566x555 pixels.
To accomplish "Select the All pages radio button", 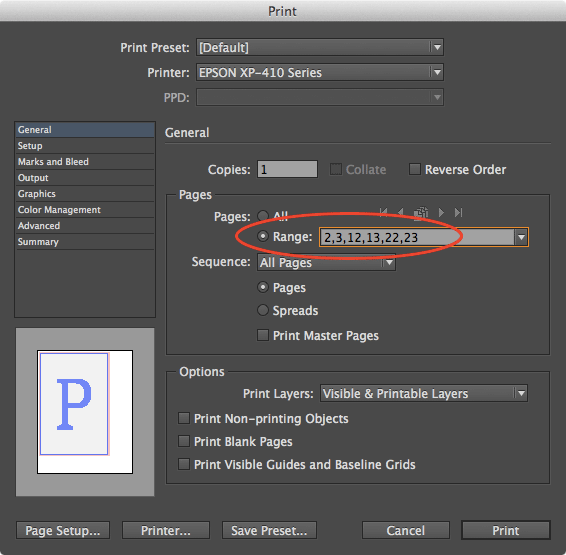I will click(x=263, y=216).
